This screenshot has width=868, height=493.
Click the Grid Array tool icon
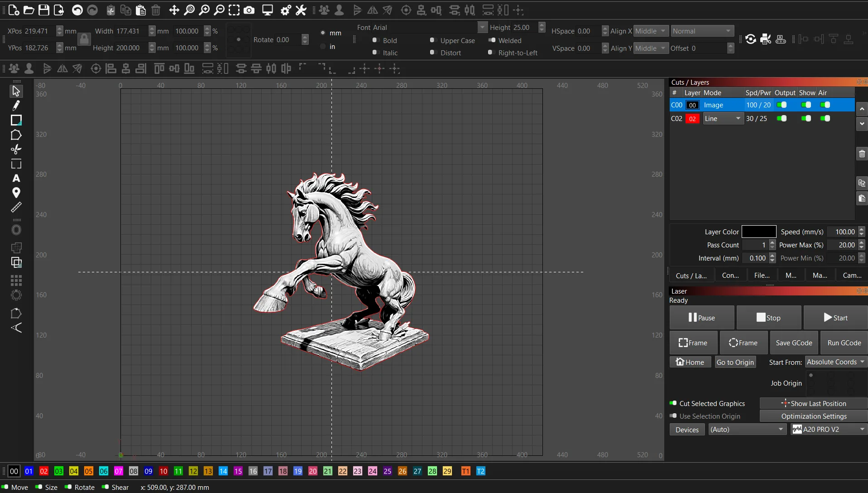pyautogui.click(x=16, y=280)
